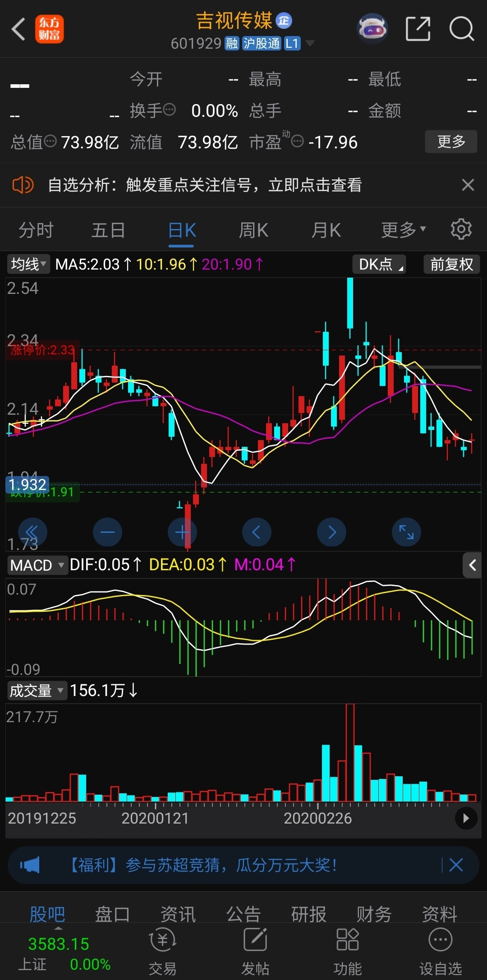Go back with the left arrow
The image size is (487, 980).
18,29
